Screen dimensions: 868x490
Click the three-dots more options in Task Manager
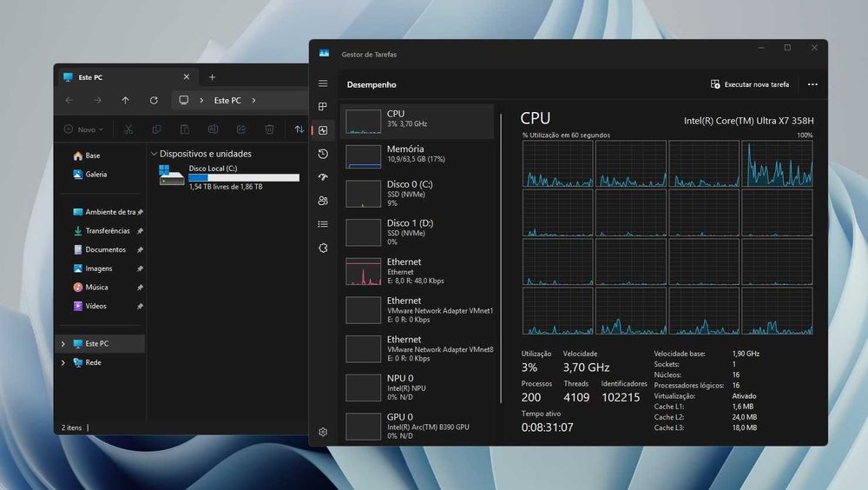[x=812, y=84]
